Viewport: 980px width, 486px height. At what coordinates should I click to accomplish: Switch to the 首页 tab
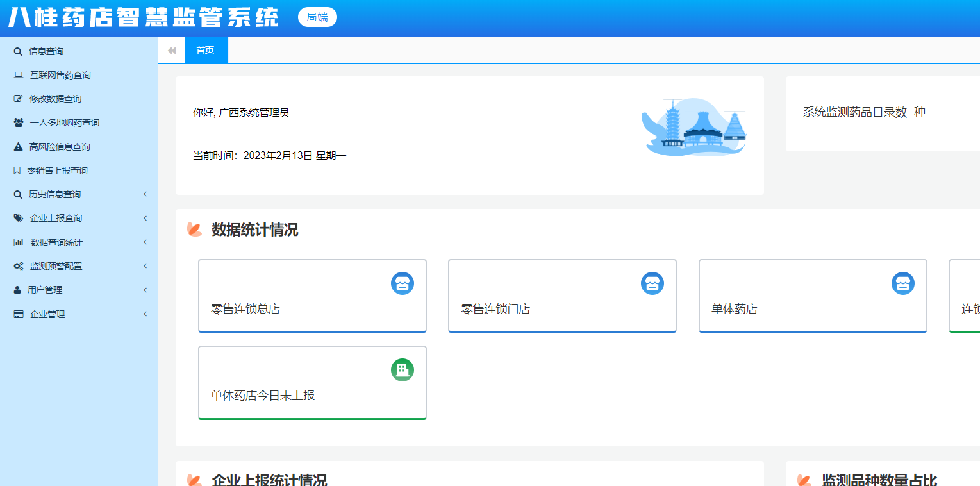206,51
